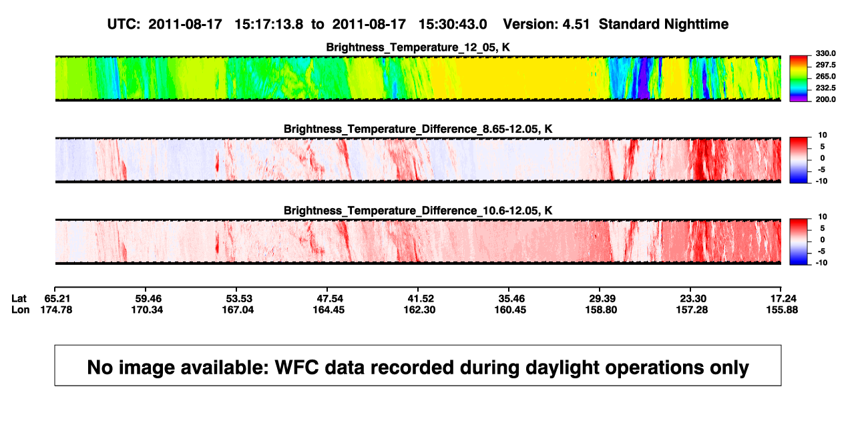Click the longitude value '157.28'

pyautogui.click(x=691, y=310)
